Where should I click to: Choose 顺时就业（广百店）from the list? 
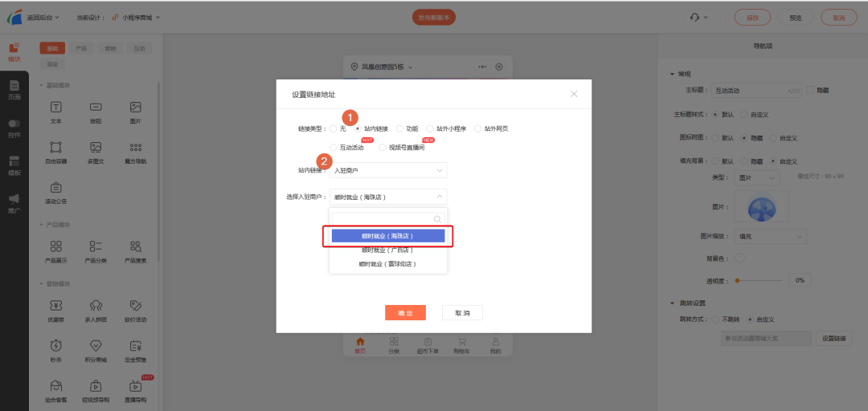point(388,250)
